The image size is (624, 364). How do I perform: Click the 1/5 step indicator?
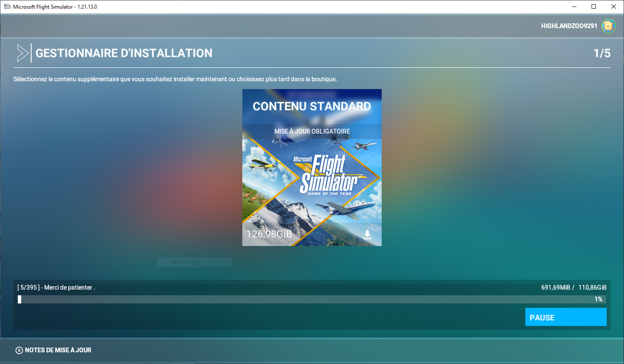602,53
